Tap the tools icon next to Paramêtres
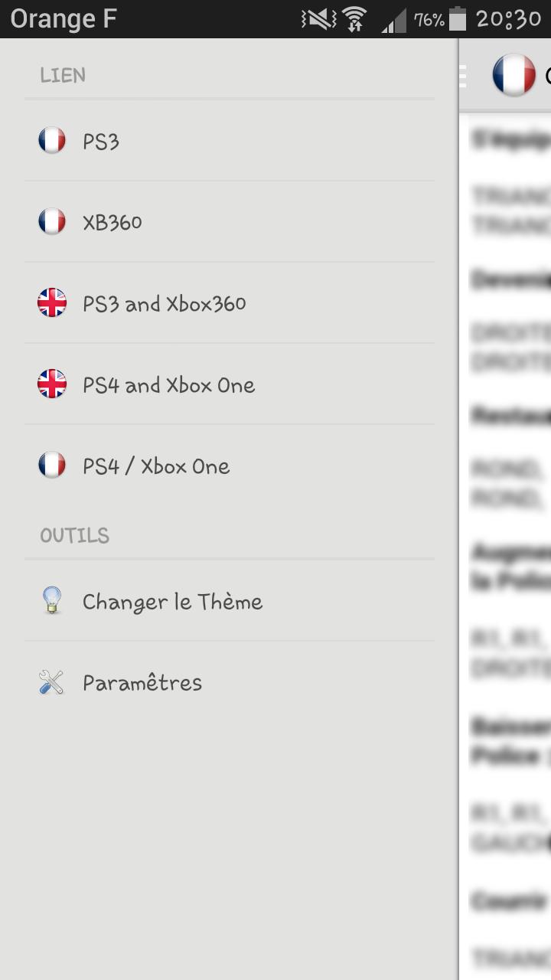Image resolution: width=551 pixels, height=980 pixels. coord(51,681)
